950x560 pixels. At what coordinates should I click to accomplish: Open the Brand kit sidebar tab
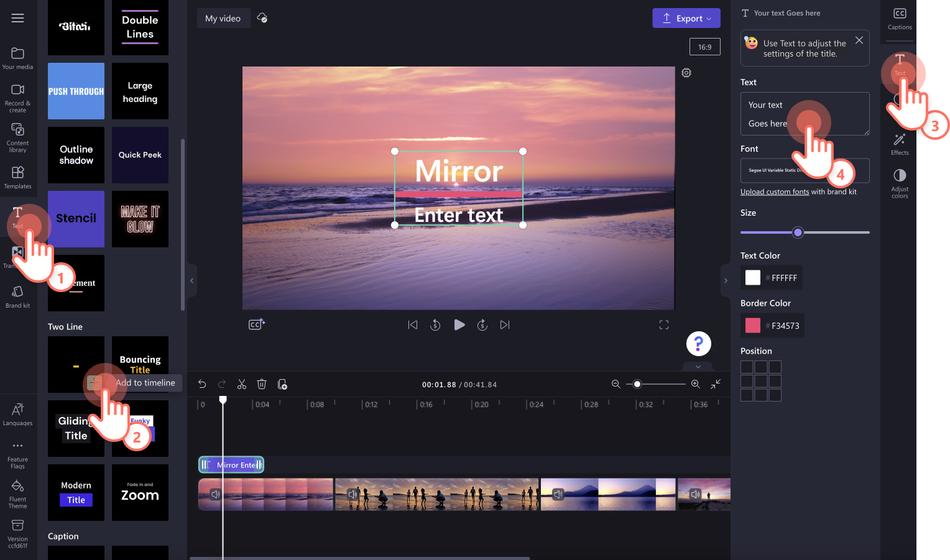click(17, 296)
